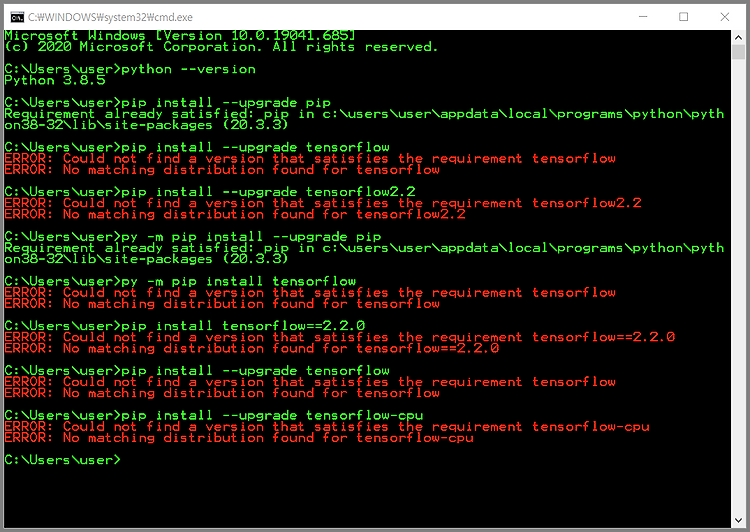
Task: Click 'No matching distribution found for tensorflow==2.2.0'
Action: [252, 348]
